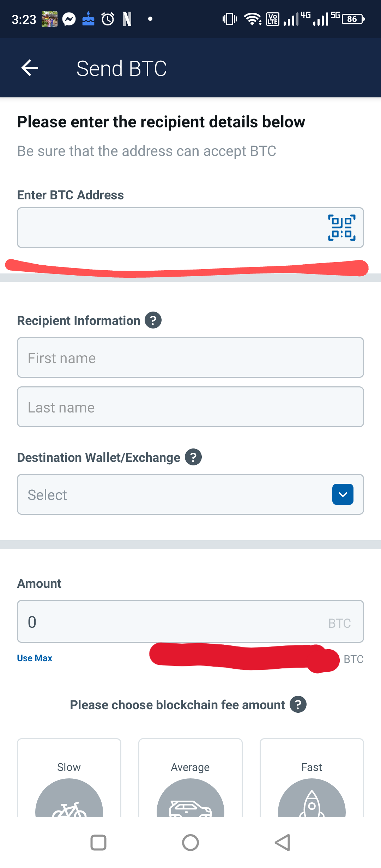
Task: Choose the Average car fee option
Action: [x=190, y=778]
